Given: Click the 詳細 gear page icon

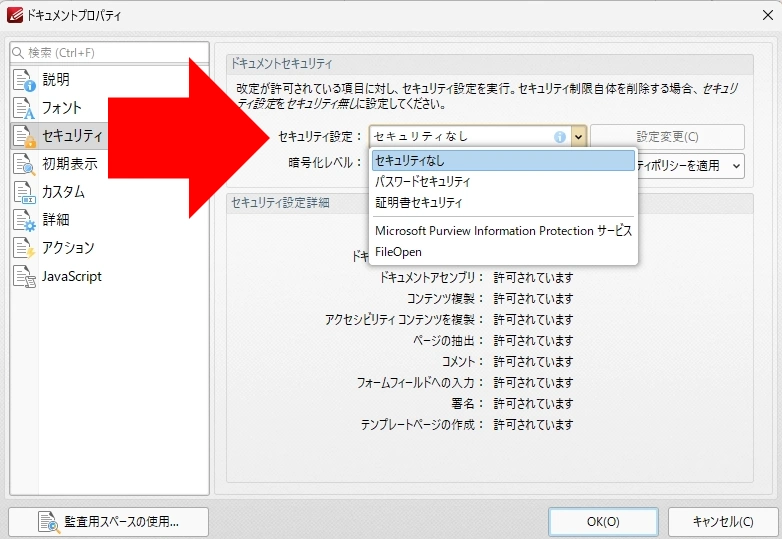Looking at the screenshot, I should 24,220.
